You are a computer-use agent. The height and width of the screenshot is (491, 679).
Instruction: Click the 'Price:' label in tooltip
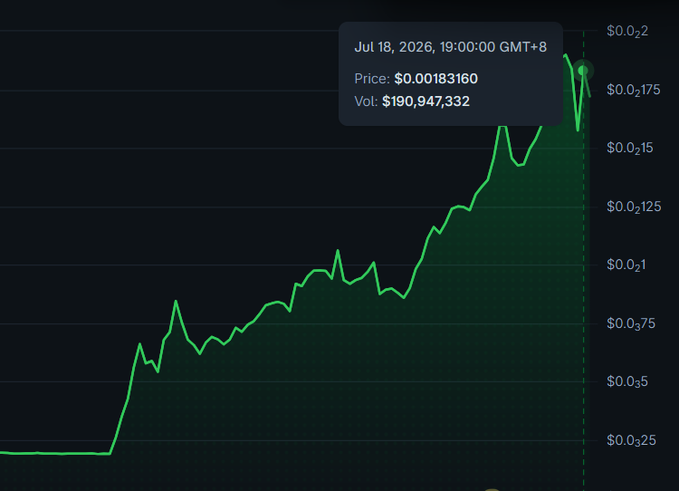point(372,78)
